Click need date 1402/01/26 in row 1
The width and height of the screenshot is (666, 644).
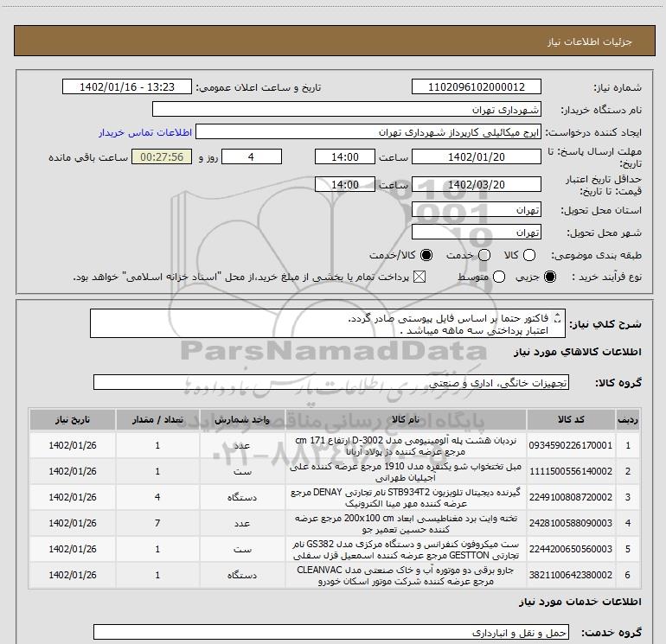point(73,445)
